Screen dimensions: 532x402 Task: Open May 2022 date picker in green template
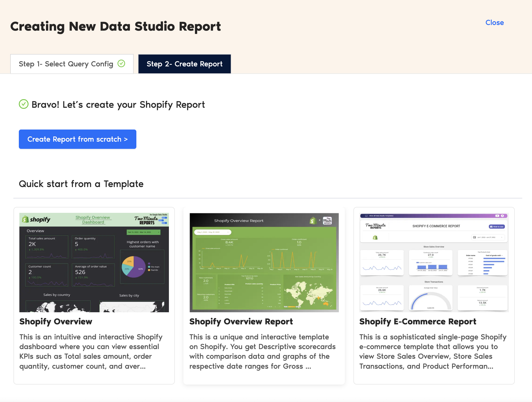213,232
